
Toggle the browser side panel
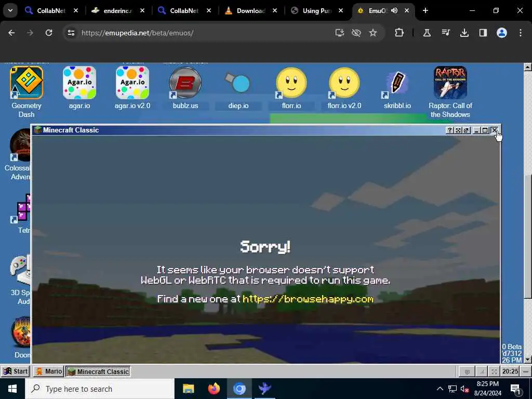(483, 33)
